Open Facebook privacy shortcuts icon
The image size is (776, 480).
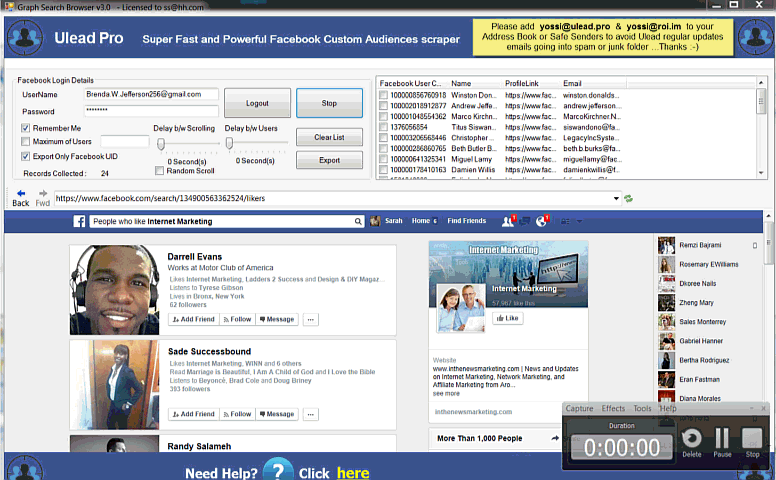coord(565,221)
